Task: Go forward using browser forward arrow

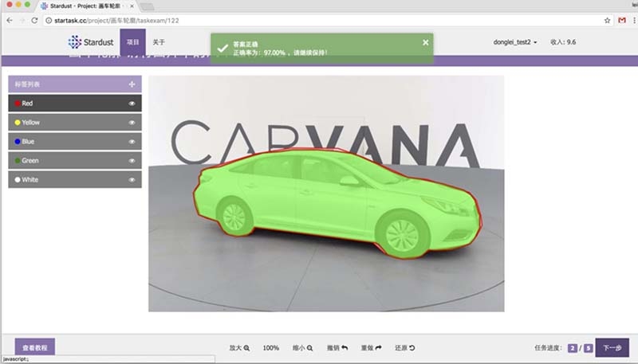Action: [x=22, y=21]
